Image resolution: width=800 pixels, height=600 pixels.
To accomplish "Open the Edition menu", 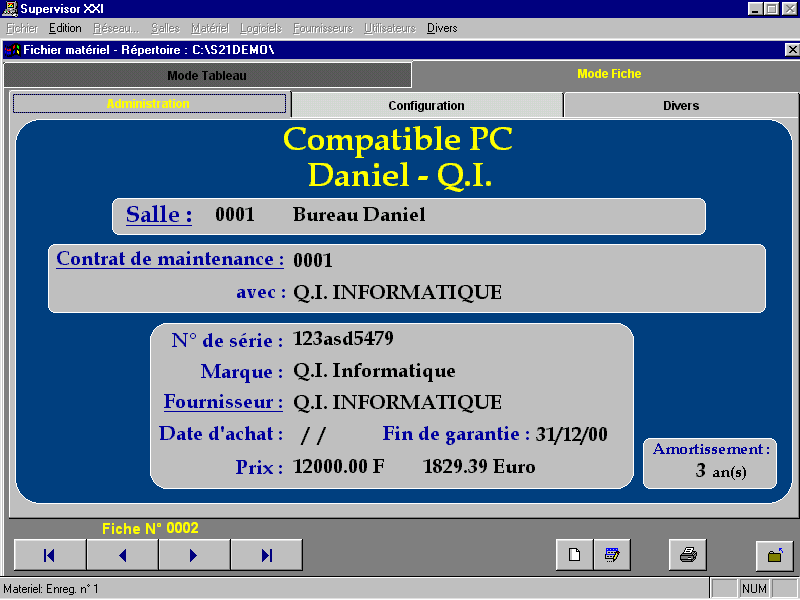I will click(65, 28).
